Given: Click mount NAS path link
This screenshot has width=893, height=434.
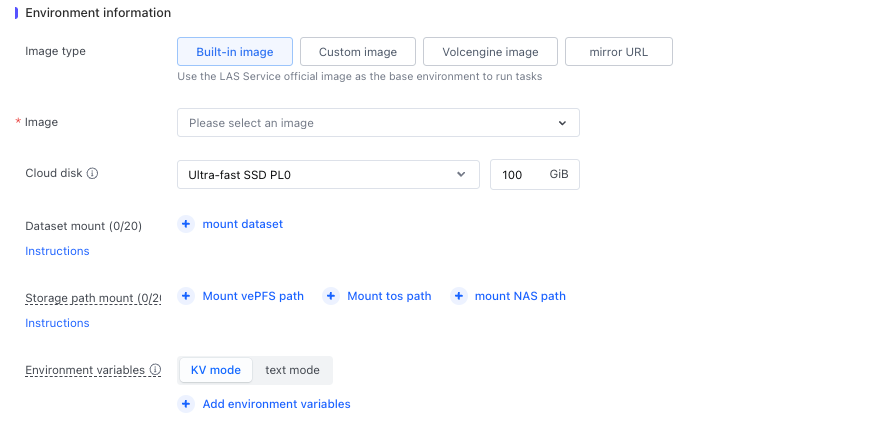Looking at the screenshot, I should pos(520,296).
